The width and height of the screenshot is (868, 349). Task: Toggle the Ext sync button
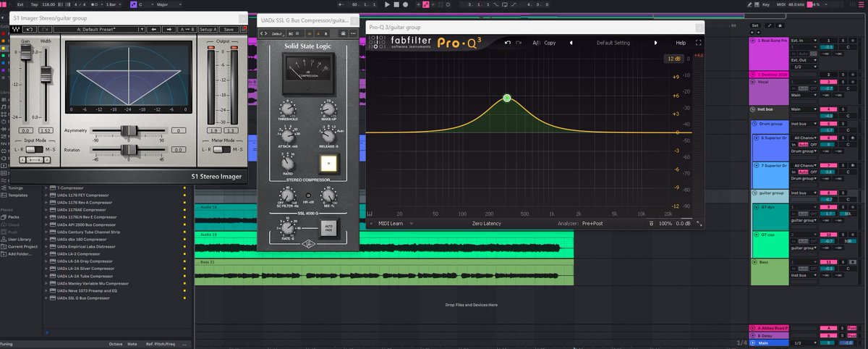coord(20,4)
